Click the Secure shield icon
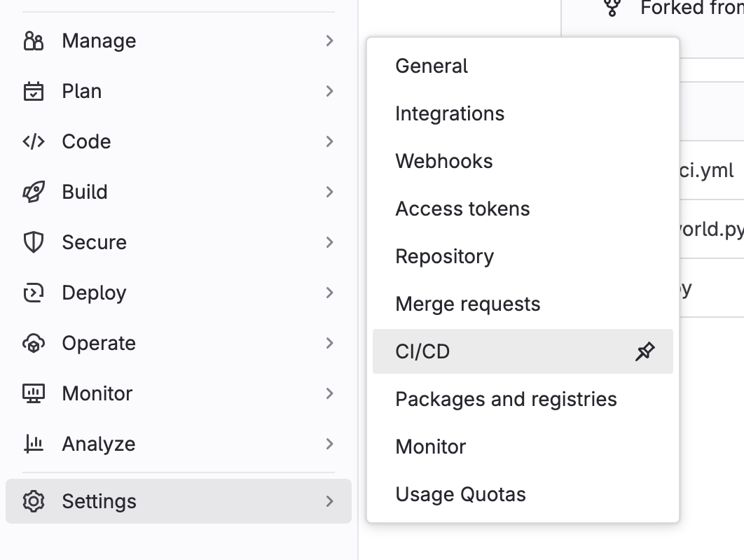Screen dimensions: 744x560 [34, 243]
